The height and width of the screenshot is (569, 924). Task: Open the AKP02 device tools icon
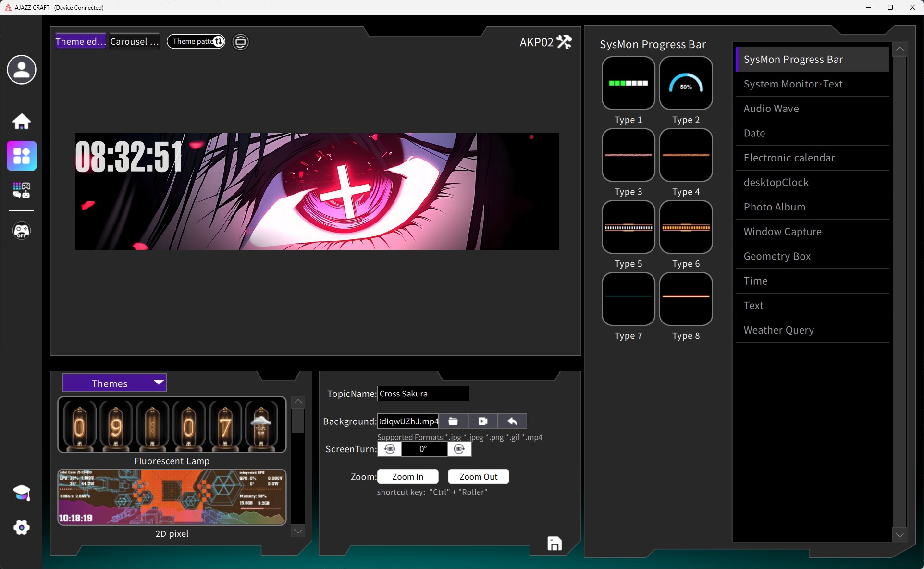point(564,42)
